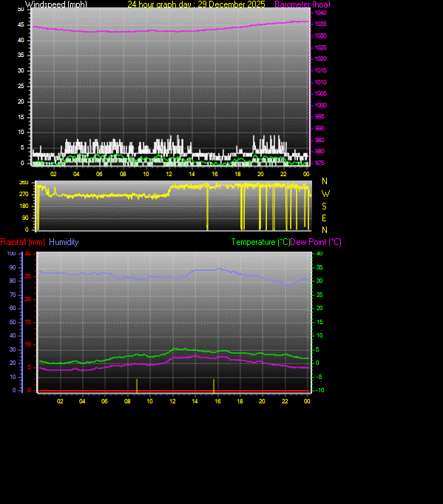
Task: Click the magenta "Dew Point (°C)" label
Action: [x=316, y=242]
